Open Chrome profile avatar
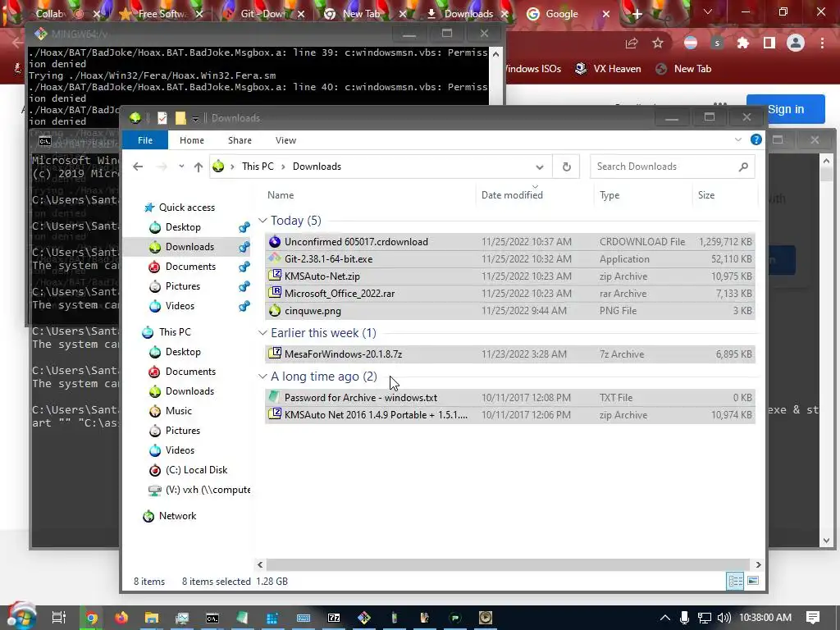The image size is (840, 630). click(x=796, y=43)
